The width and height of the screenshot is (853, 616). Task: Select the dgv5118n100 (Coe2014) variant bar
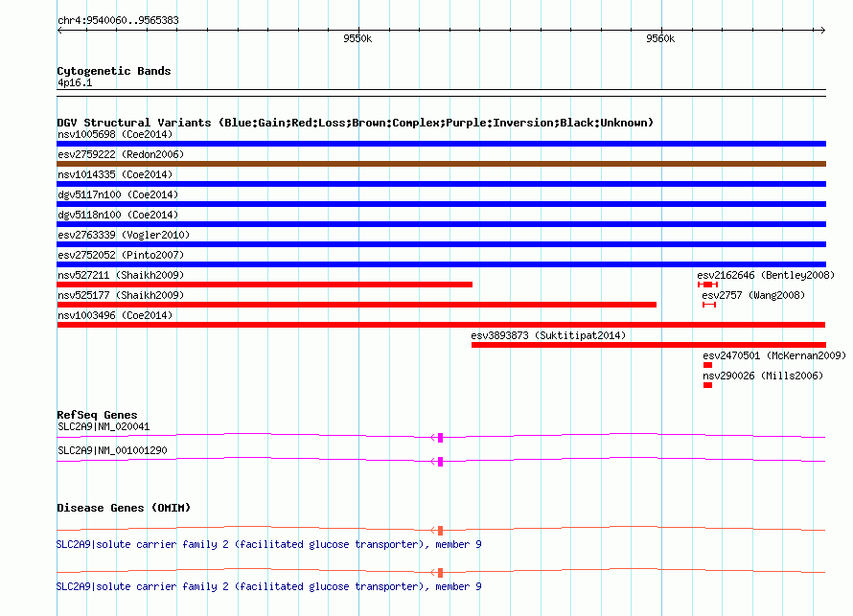click(441, 224)
